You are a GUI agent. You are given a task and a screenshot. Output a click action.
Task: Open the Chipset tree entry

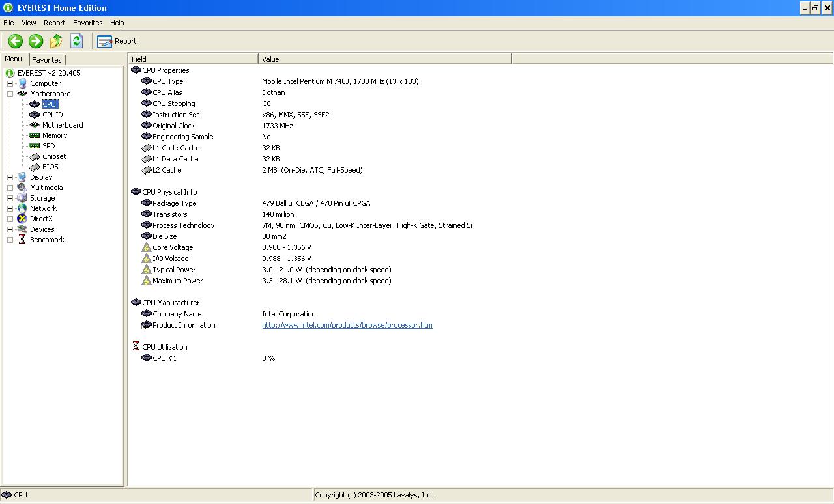(x=54, y=156)
